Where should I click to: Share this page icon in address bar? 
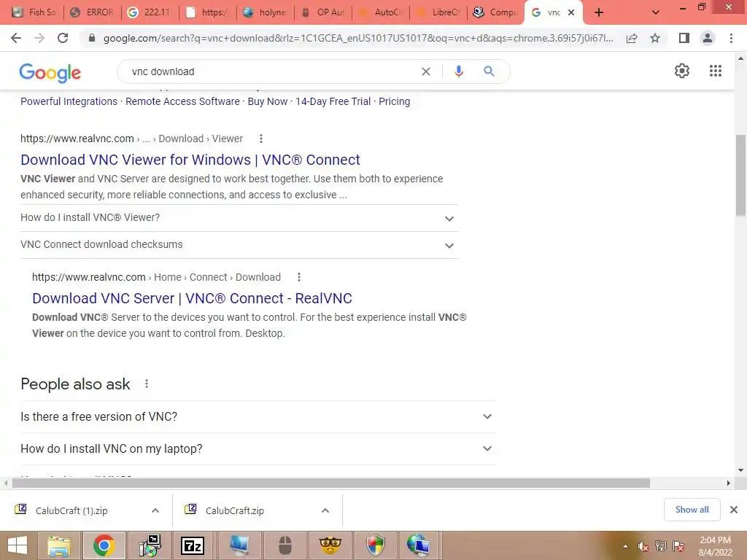[x=632, y=38]
